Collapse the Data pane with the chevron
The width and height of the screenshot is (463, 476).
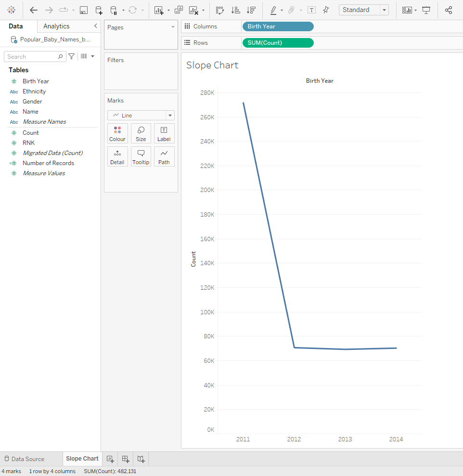(95, 26)
